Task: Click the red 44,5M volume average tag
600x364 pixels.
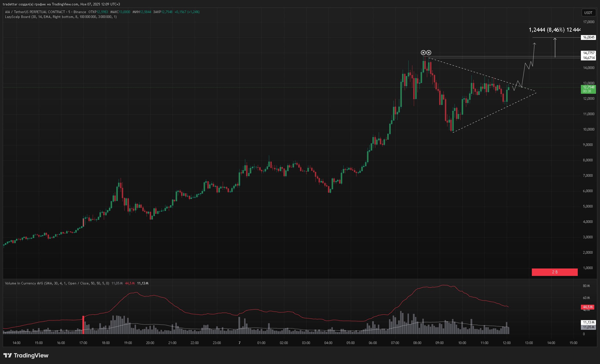Action: [x=587, y=307]
